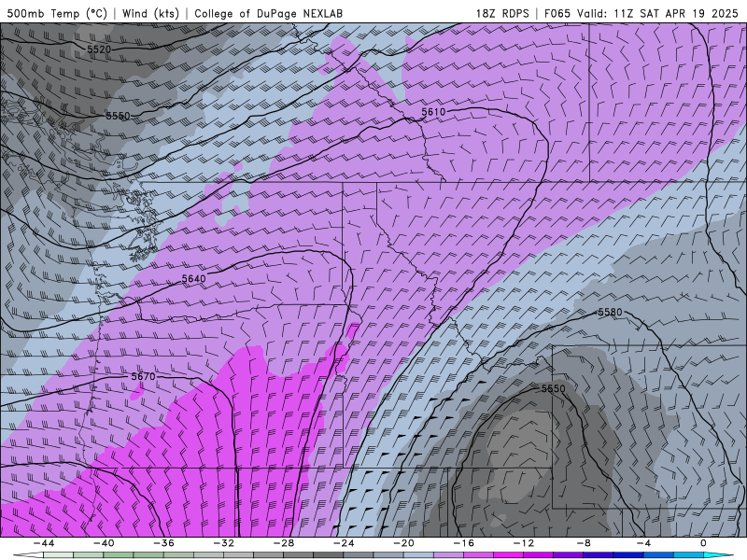Click the -44 colorbar tick label

[43, 543]
